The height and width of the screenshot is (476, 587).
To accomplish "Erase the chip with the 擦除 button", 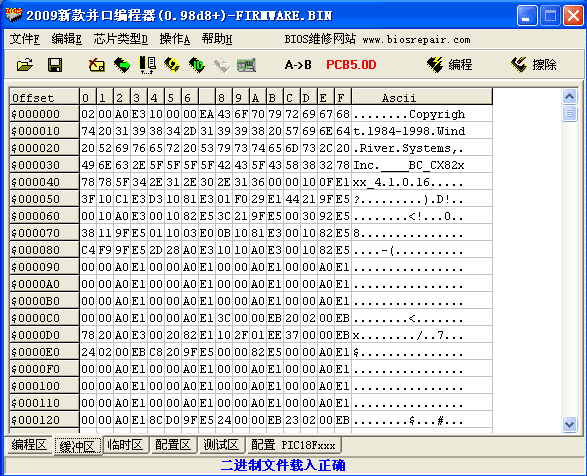I will pos(533,65).
